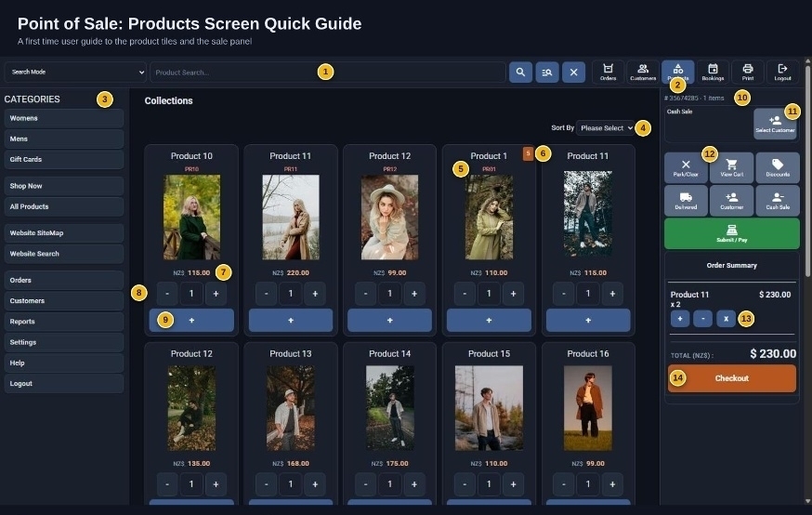Click the Delivered truck icon button
This screenshot has width=812, height=515.
686,201
